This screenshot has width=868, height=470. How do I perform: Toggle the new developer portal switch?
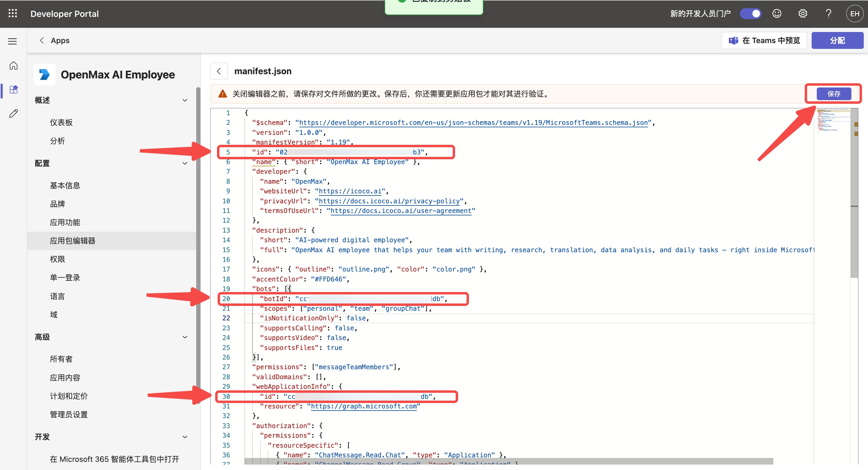(750, 14)
